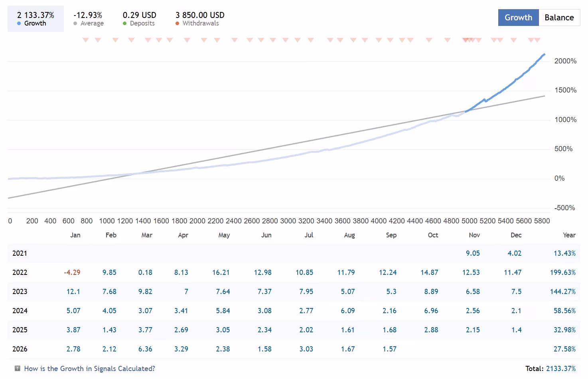The image size is (588, 379).
Task: Click the Dec column header
Action: pyautogui.click(x=516, y=235)
